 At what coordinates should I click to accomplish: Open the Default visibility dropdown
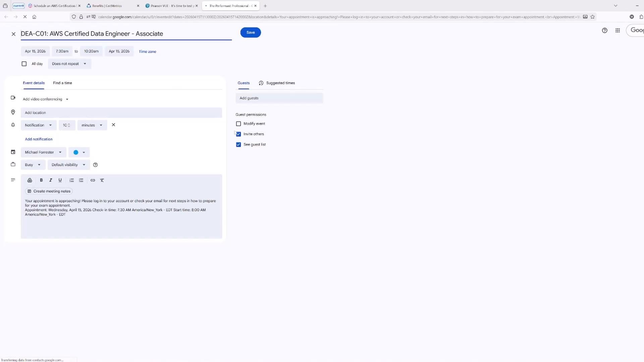[x=69, y=165]
